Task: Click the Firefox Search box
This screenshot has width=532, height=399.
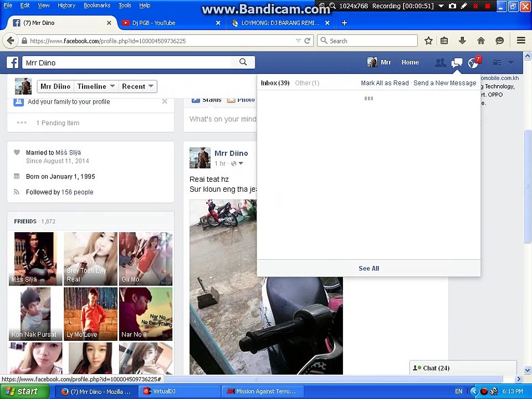Action: (x=367, y=40)
